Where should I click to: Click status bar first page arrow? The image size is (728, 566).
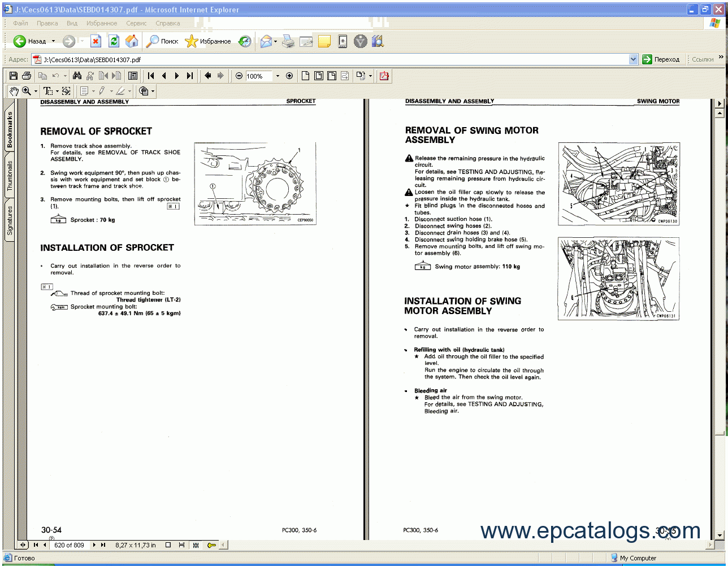pyautogui.click(x=36, y=545)
